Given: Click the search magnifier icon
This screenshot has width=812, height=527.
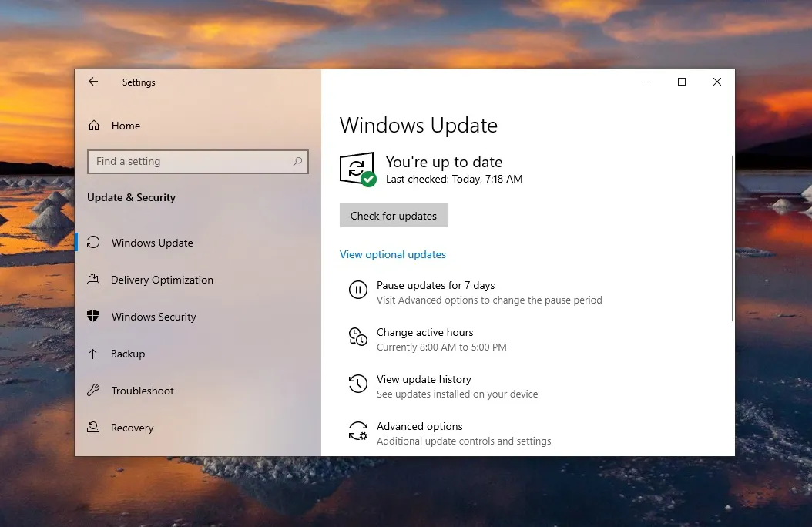Looking at the screenshot, I should (297, 162).
